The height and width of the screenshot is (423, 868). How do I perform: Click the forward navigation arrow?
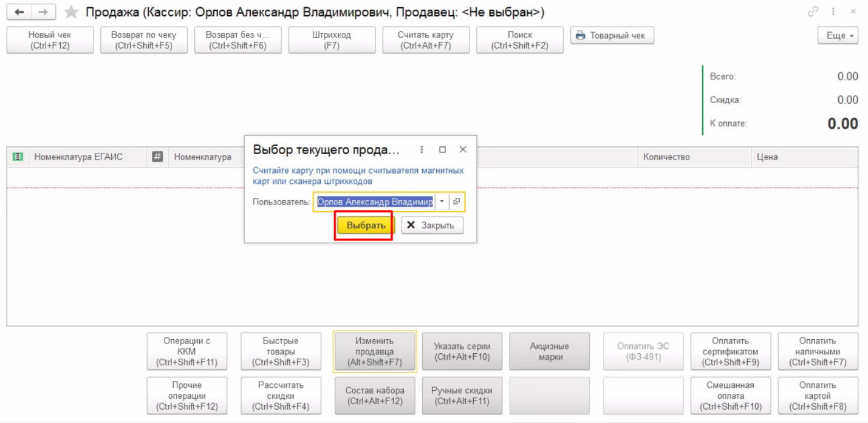pos(43,12)
